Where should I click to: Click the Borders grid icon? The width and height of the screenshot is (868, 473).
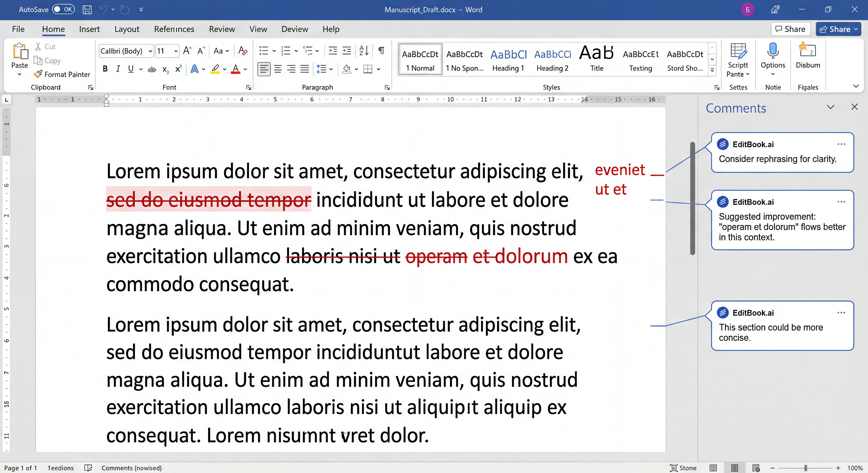click(368, 69)
